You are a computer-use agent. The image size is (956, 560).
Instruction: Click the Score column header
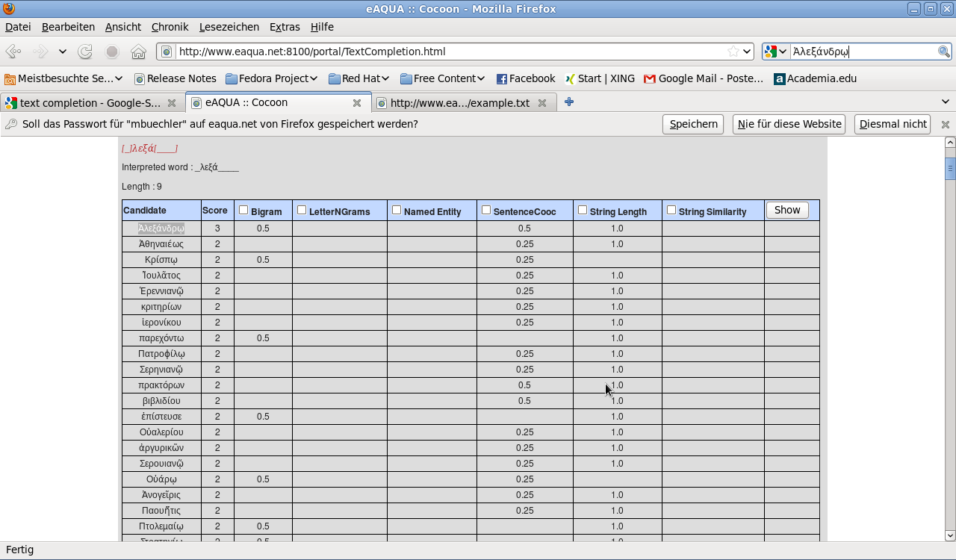coord(217,211)
